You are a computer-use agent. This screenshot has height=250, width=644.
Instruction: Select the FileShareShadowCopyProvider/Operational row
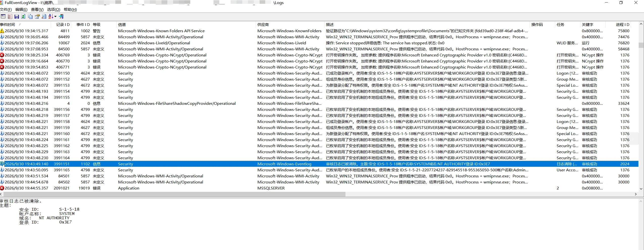[x=319, y=104]
